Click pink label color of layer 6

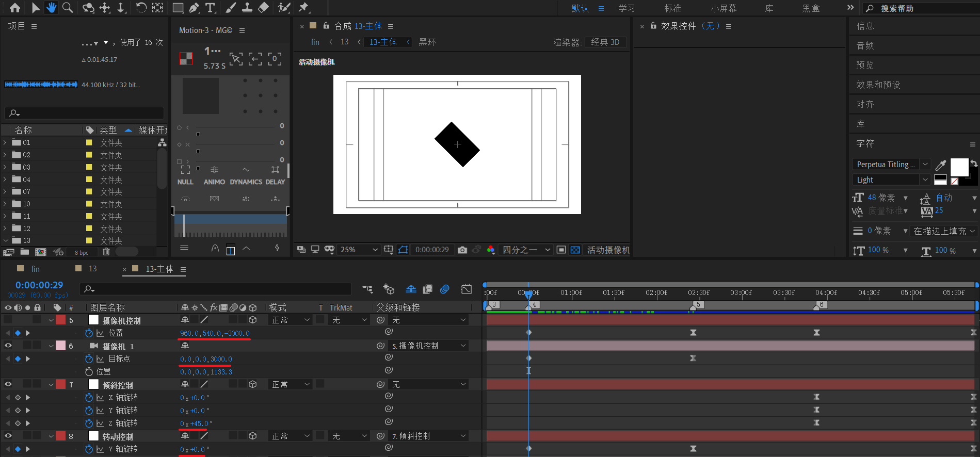61,346
